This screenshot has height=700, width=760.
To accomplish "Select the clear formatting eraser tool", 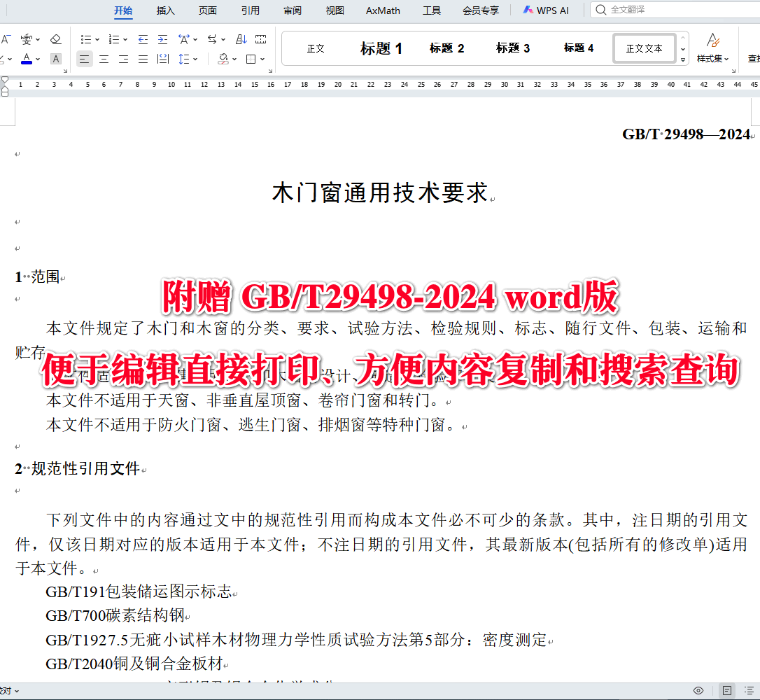I will coord(56,39).
